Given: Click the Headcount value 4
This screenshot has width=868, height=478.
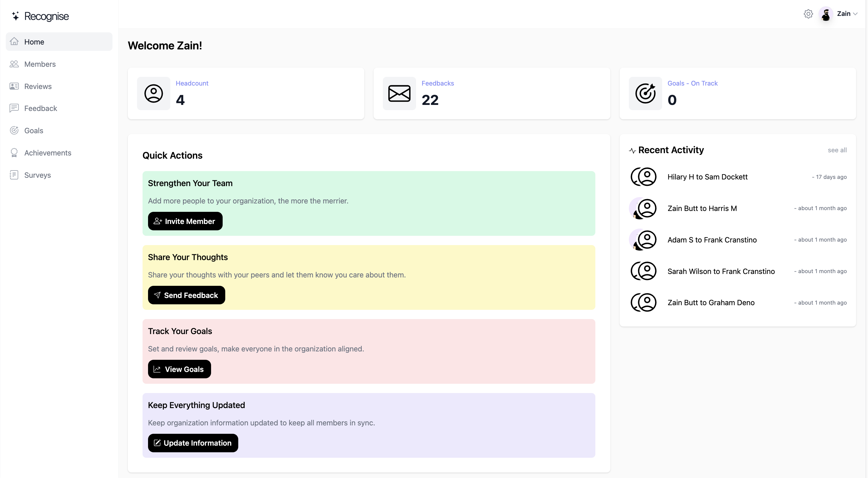Looking at the screenshot, I should tap(180, 100).
